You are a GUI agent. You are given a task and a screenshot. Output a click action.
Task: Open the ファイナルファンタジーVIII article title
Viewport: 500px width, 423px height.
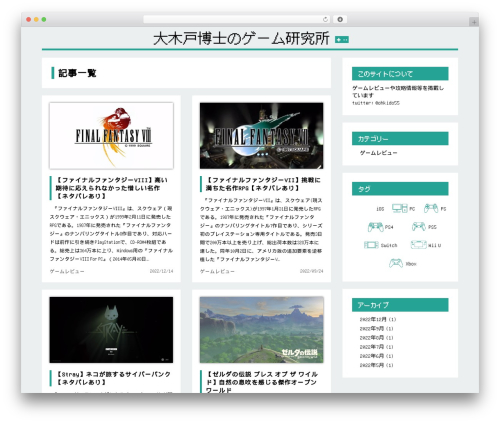pyautogui.click(x=111, y=188)
